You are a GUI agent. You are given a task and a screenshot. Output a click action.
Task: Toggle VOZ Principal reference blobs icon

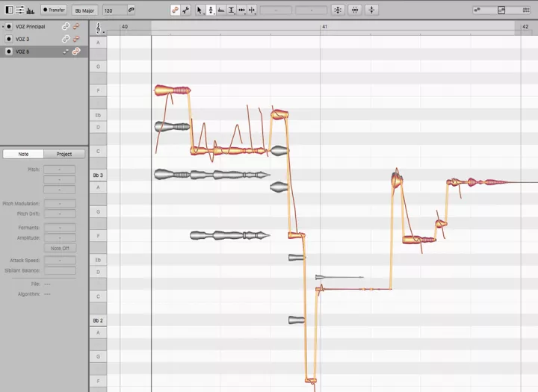[x=66, y=26]
